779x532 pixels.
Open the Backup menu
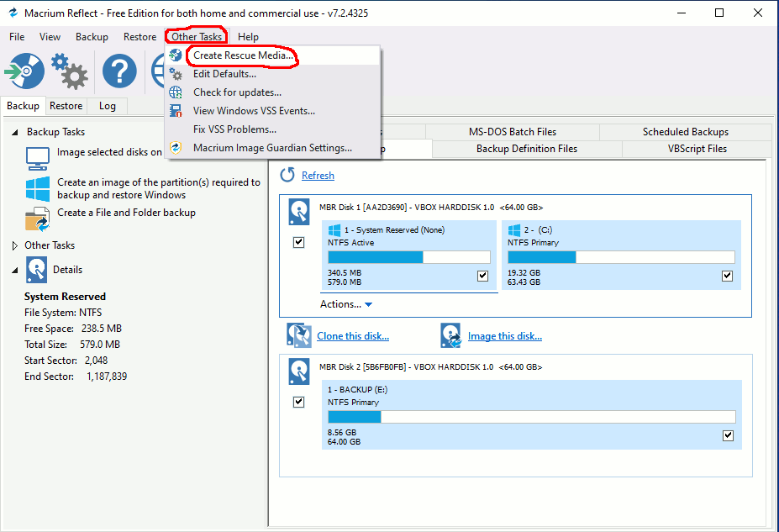pyautogui.click(x=92, y=37)
